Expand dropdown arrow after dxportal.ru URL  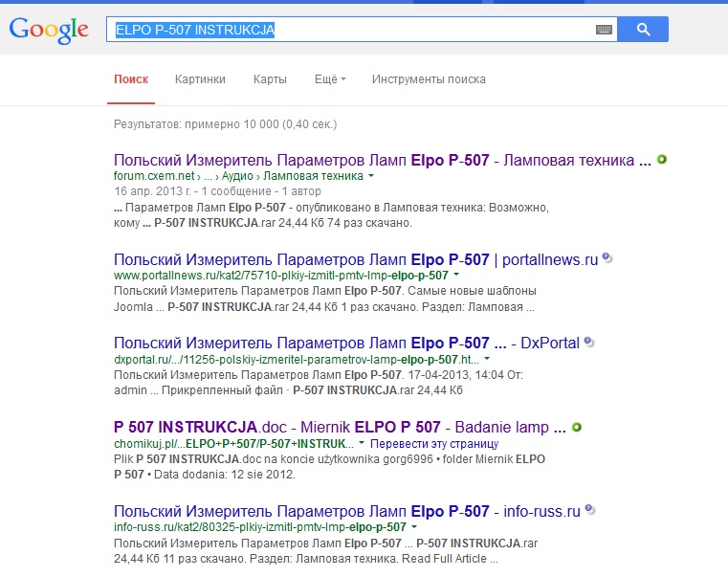(487, 359)
